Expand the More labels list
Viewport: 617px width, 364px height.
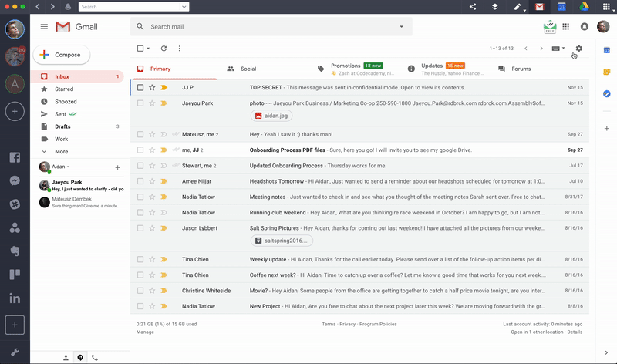coord(62,151)
